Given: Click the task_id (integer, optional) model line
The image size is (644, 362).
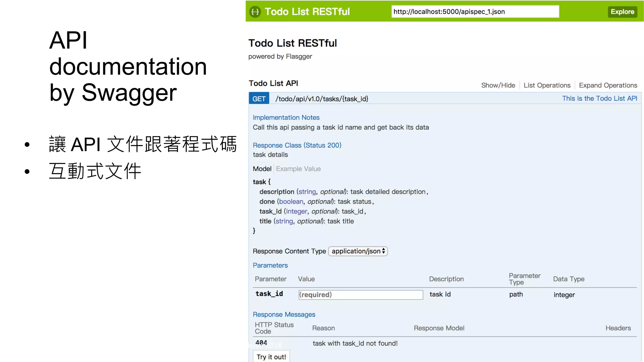Looking at the screenshot, I should [x=313, y=211].
